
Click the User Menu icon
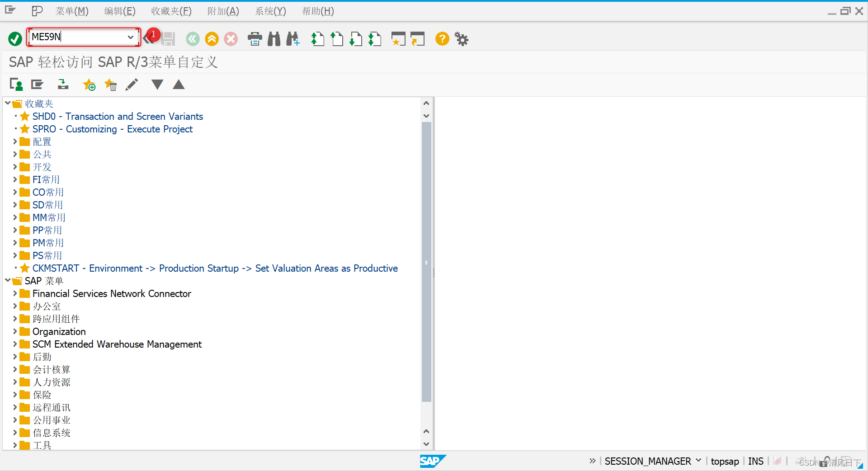tap(16, 85)
